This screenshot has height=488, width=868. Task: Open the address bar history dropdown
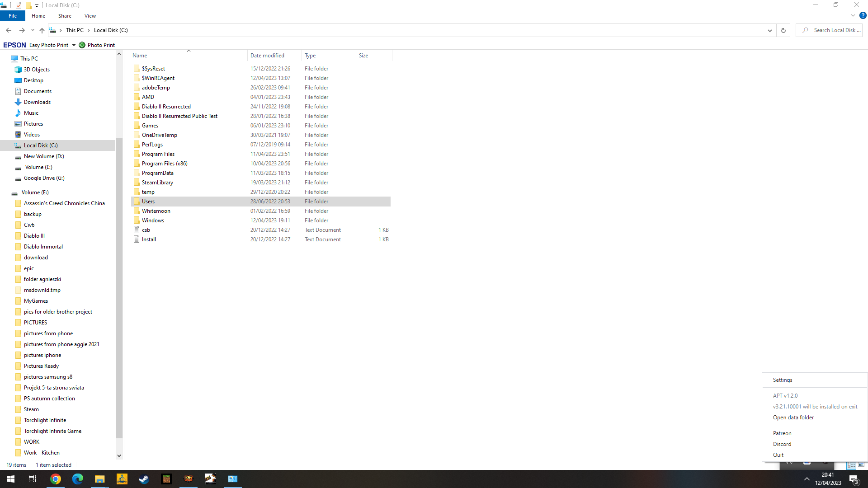770,30
